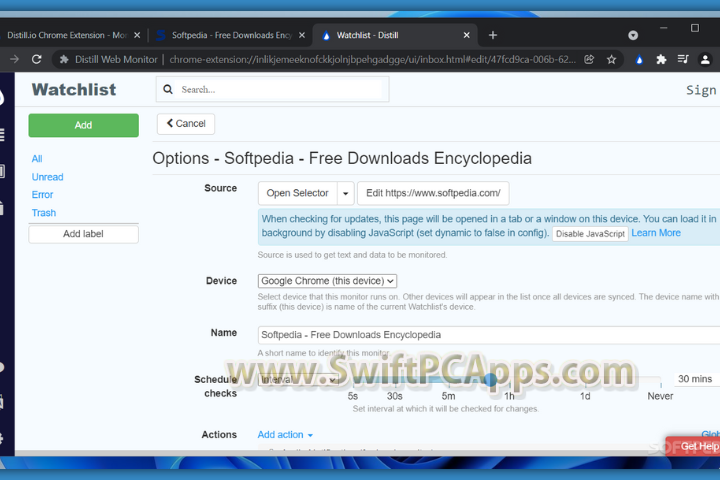This screenshot has width=720, height=480.
Task: Open the Trash list
Action: click(44, 213)
